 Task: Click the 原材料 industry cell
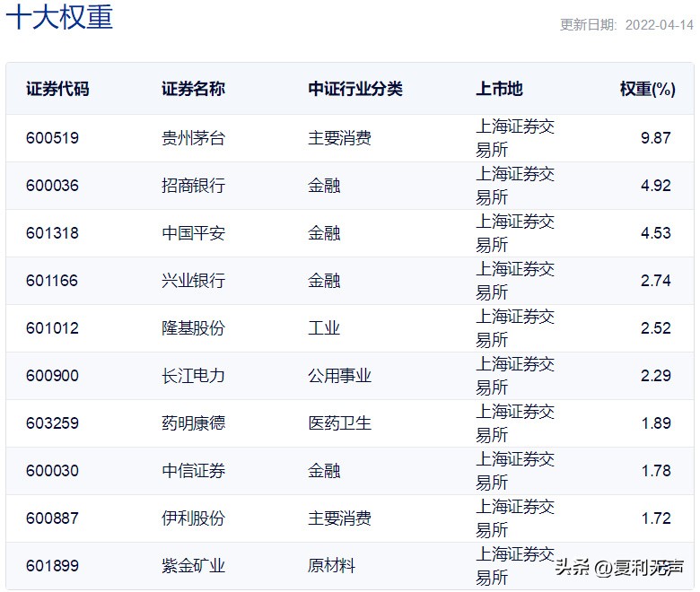click(332, 566)
